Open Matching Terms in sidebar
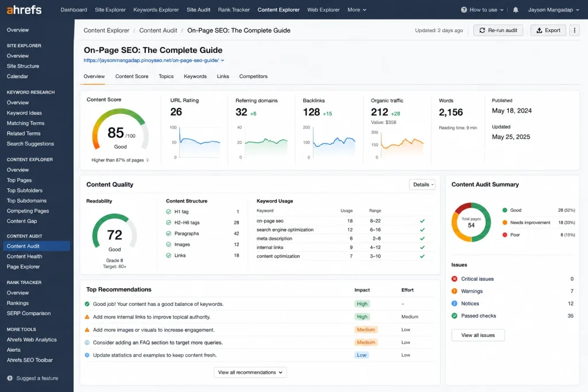The image size is (588, 392). [x=25, y=123]
